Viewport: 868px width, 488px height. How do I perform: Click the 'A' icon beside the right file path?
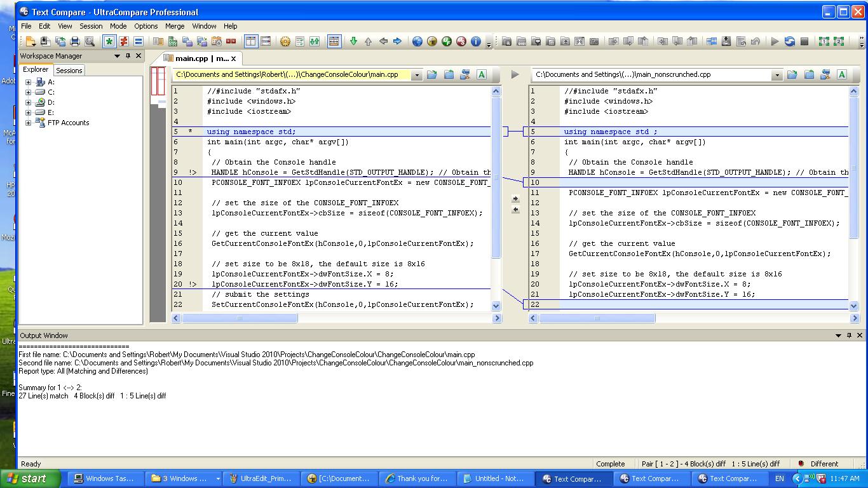(x=842, y=74)
